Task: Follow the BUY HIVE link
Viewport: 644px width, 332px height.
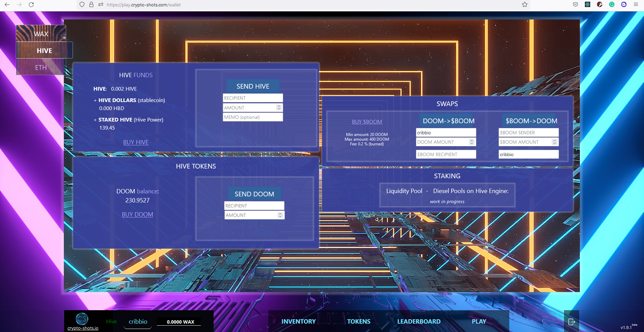Action: pyautogui.click(x=136, y=142)
